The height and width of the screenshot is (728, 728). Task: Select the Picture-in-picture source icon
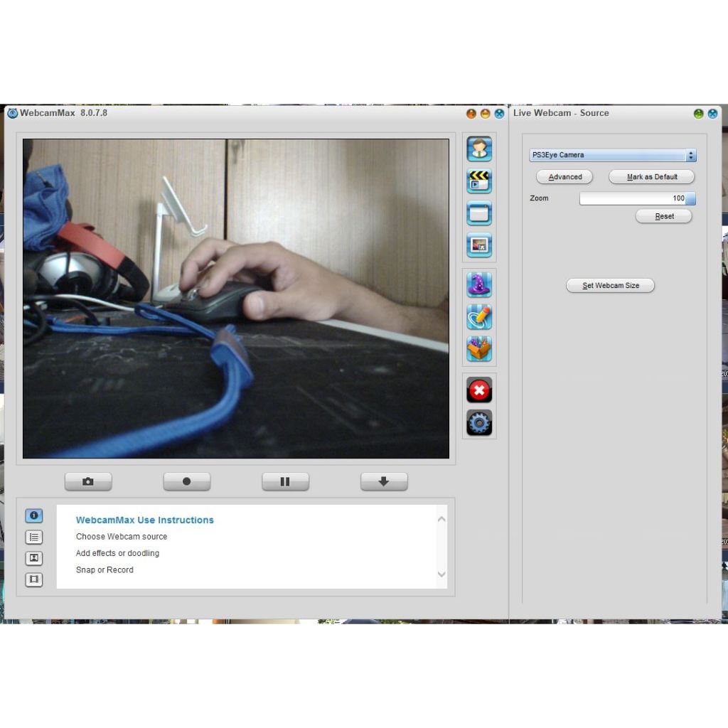pos(479,245)
